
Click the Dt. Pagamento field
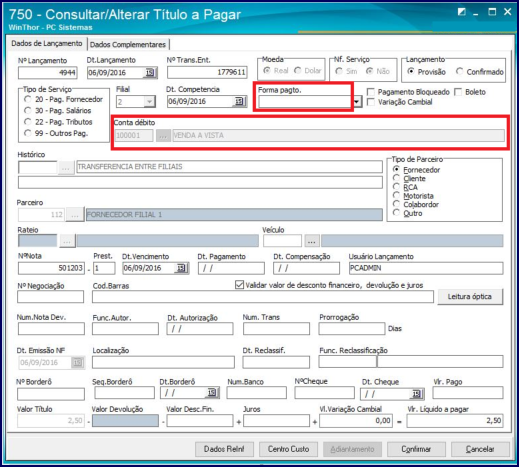pos(232,268)
